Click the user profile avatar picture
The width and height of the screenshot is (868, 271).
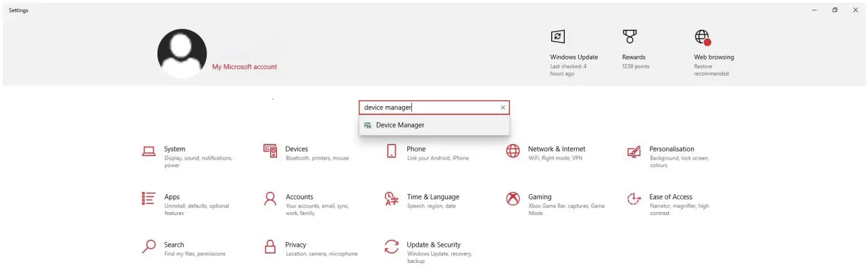(182, 54)
